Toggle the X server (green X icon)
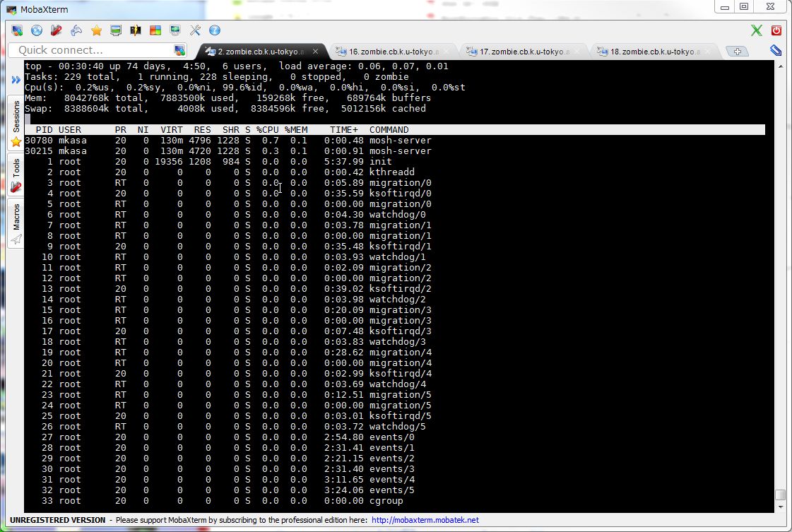The width and height of the screenshot is (792, 532). point(756,30)
